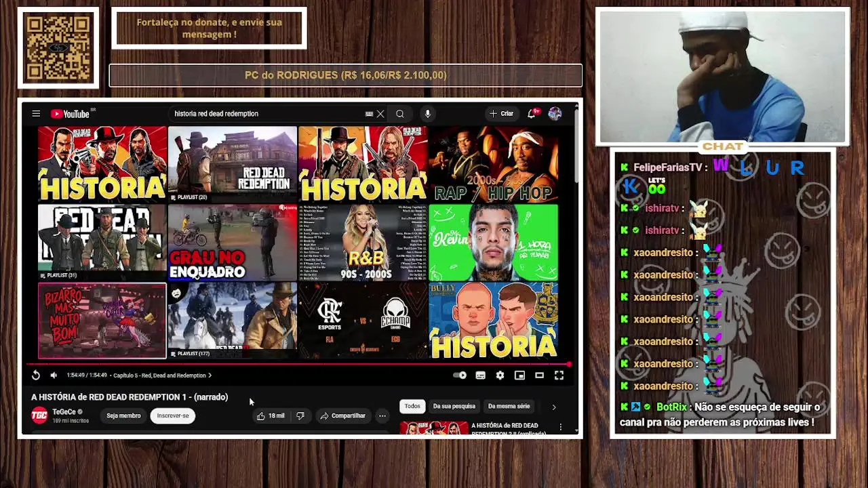Go to the YouTube home logo
The image size is (868, 488).
[70, 114]
